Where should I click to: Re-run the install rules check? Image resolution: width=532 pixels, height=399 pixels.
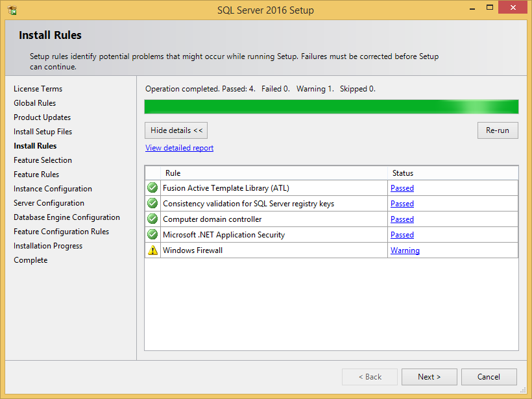pos(498,130)
